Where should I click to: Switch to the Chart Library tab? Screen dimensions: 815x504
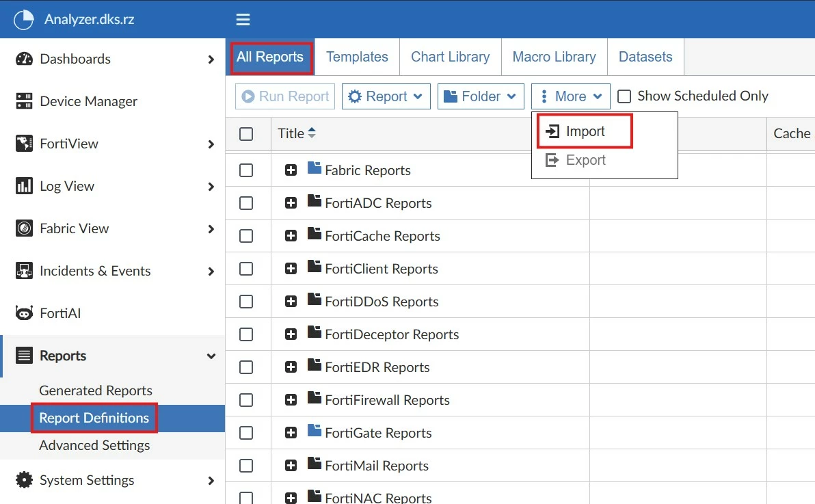pos(450,57)
